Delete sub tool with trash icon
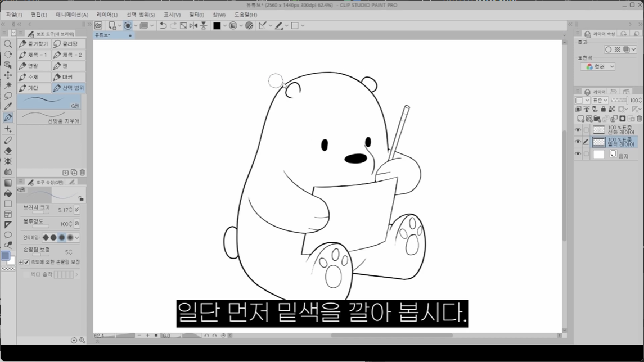Image resolution: width=644 pixels, height=362 pixels. coord(82,173)
